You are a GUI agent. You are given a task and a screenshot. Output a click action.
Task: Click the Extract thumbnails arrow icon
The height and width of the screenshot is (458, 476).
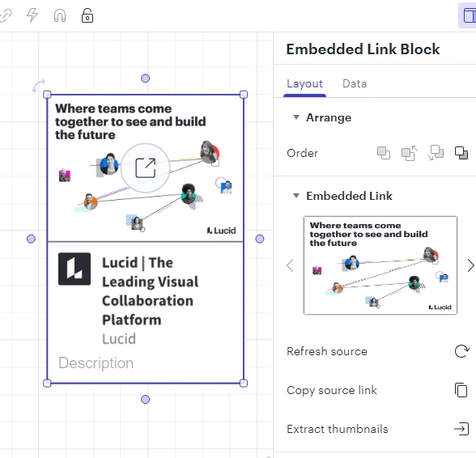[x=461, y=429]
